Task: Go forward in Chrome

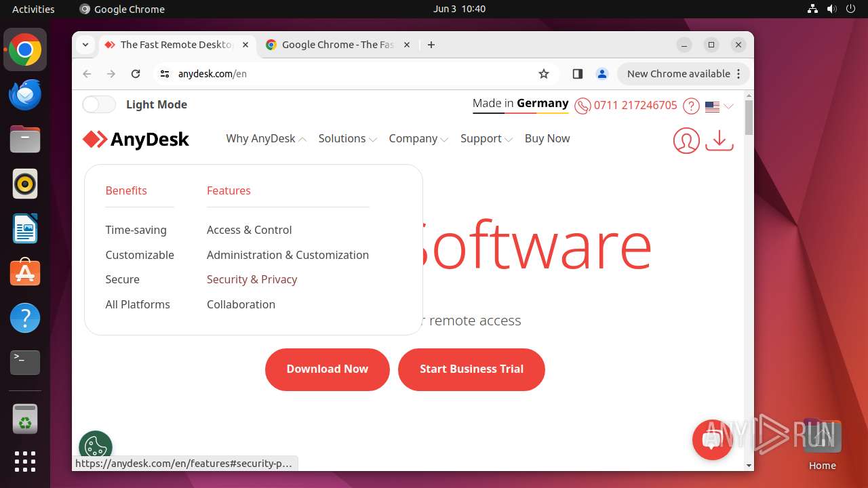Action: point(111,74)
